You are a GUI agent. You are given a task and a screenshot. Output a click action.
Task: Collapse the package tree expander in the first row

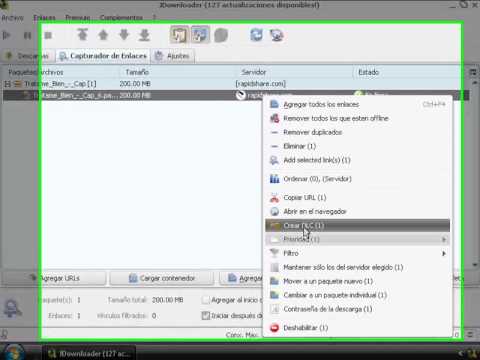[x=7, y=84]
